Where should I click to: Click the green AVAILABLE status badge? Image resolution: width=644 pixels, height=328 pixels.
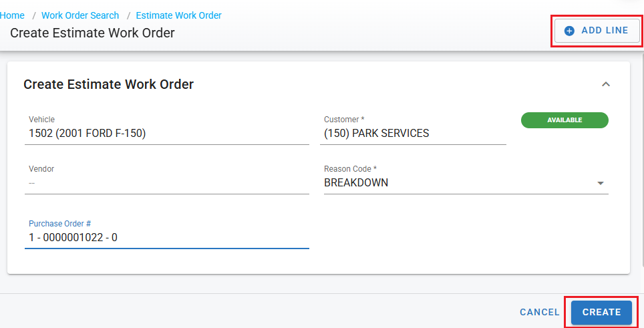point(565,120)
